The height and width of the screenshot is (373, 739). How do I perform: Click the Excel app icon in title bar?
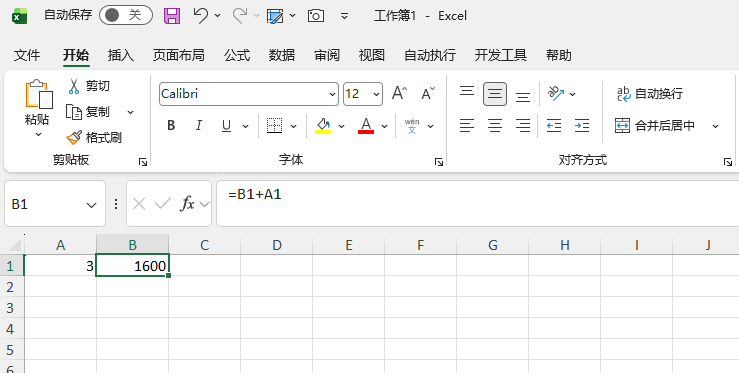19,16
